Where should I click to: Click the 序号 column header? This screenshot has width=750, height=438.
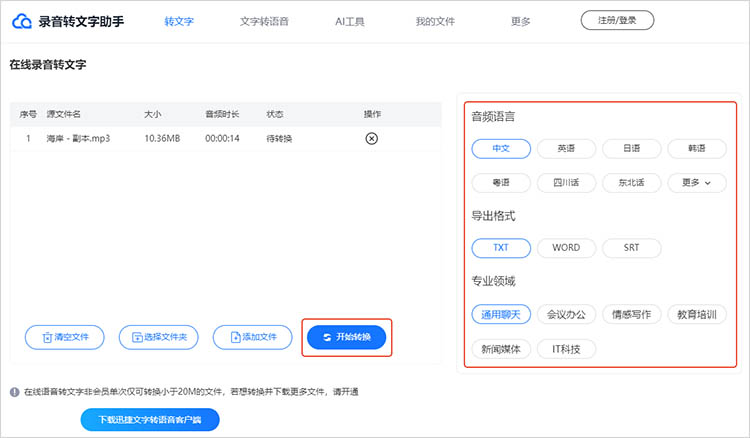click(28, 114)
